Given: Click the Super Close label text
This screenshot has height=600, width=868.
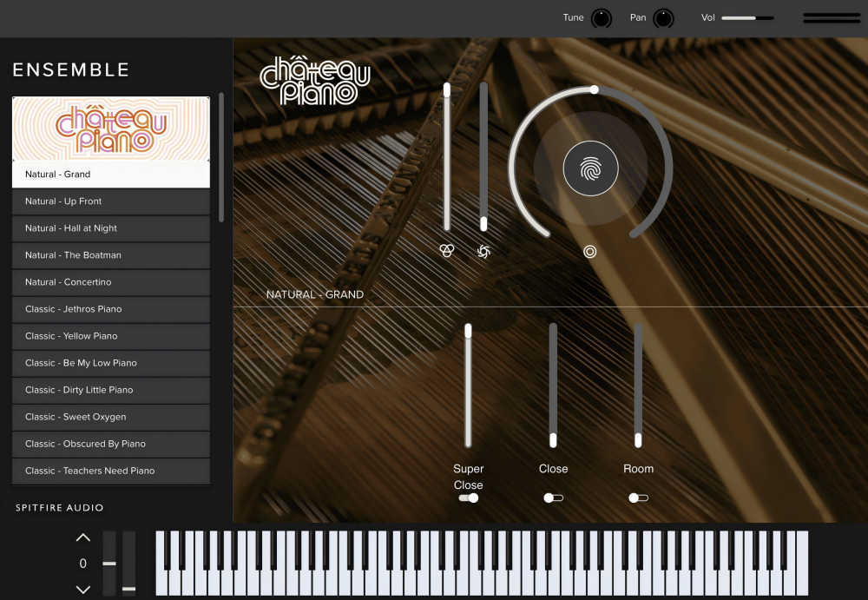Looking at the screenshot, I should click(469, 477).
